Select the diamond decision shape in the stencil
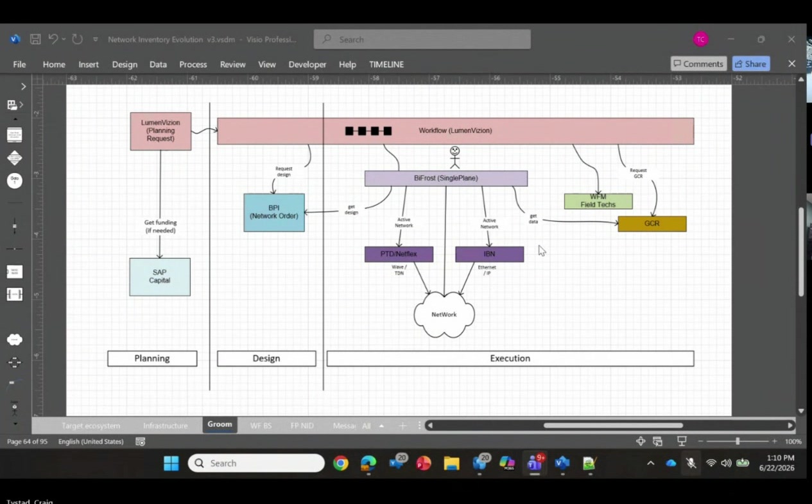 pyautogui.click(x=14, y=158)
